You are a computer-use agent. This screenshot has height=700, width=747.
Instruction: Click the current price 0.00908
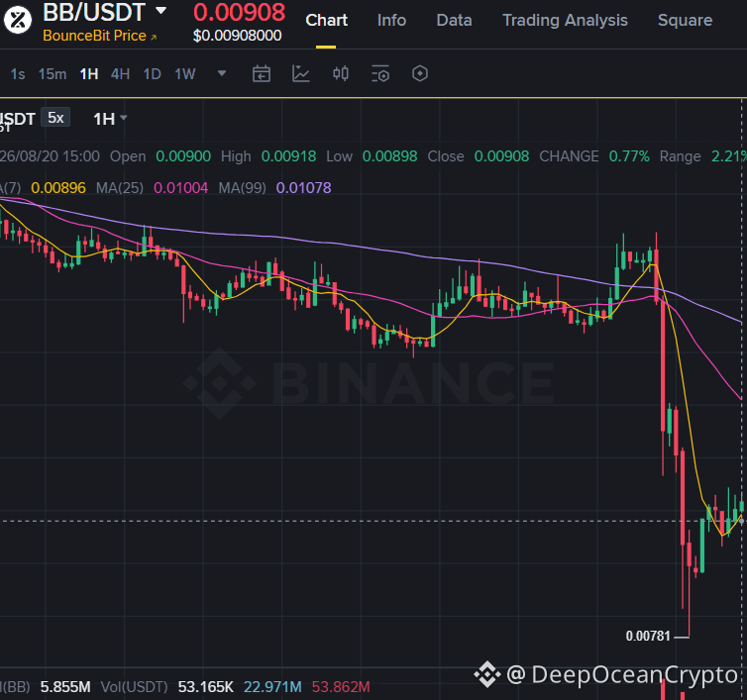pyautogui.click(x=239, y=13)
